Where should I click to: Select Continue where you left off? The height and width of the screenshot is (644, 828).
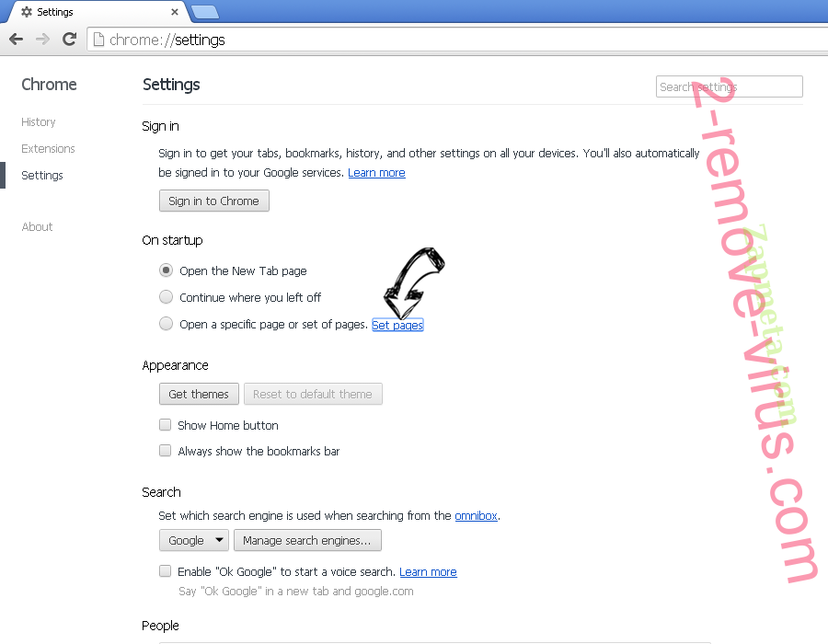coord(166,297)
